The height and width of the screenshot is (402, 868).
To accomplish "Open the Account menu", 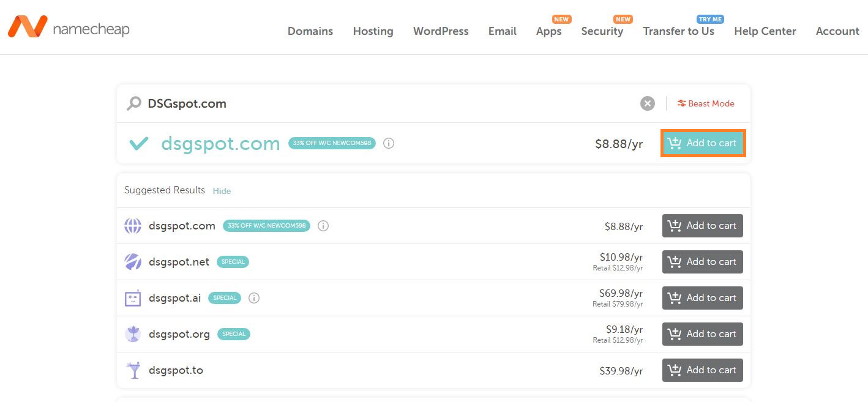I will point(837,31).
